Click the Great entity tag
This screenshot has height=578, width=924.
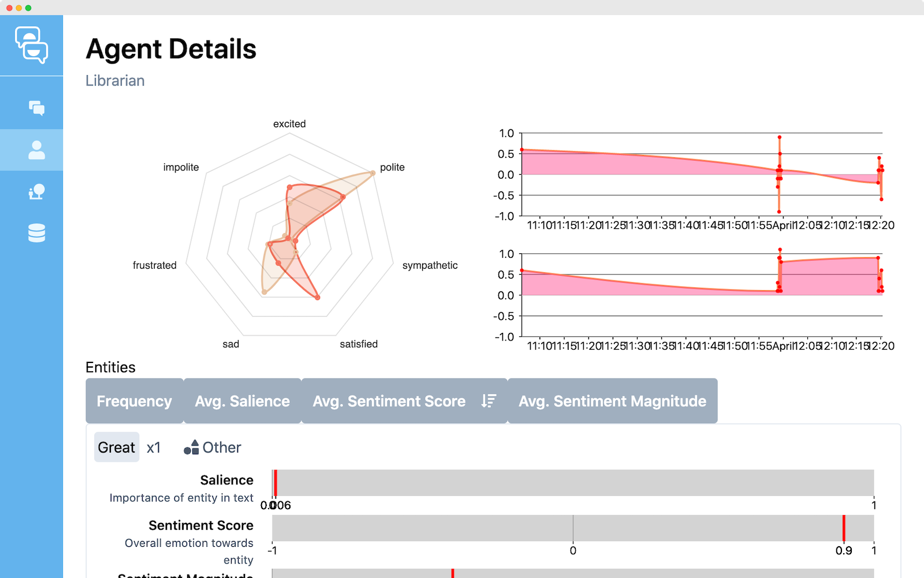point(117,447)
